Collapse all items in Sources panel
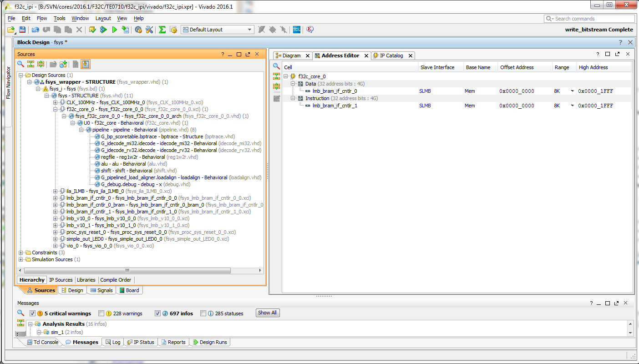This screenshot has height=364, width=639. pos(30,64)
